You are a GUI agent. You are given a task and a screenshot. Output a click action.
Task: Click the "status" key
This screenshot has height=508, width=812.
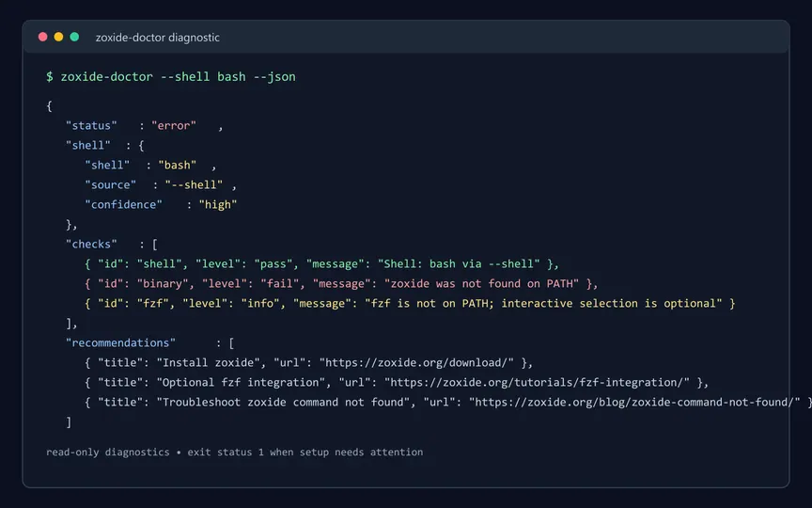pyautogui.click(x=91, y=125)
